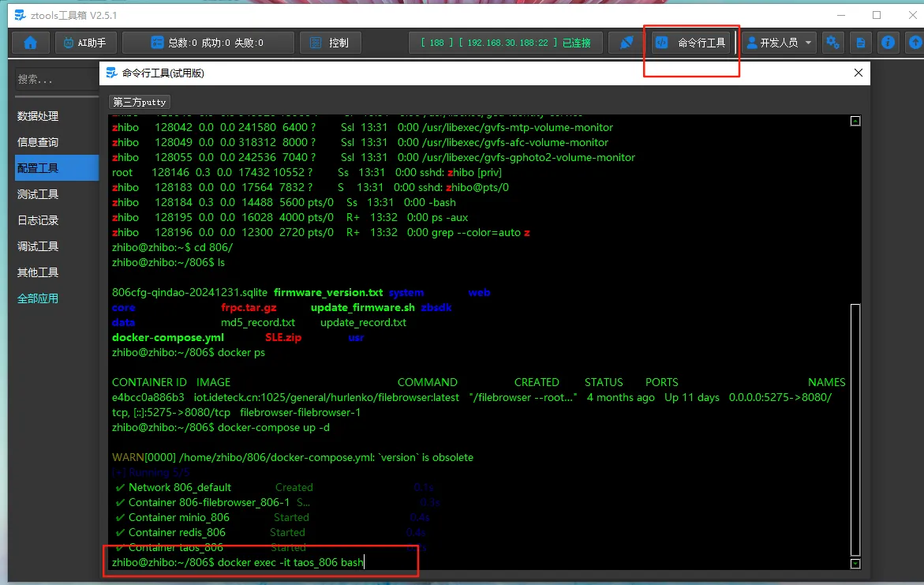The image size is (924, 585).
Task: Click the connection plug icon in the toolbar
Action: (x=627, y=43)
